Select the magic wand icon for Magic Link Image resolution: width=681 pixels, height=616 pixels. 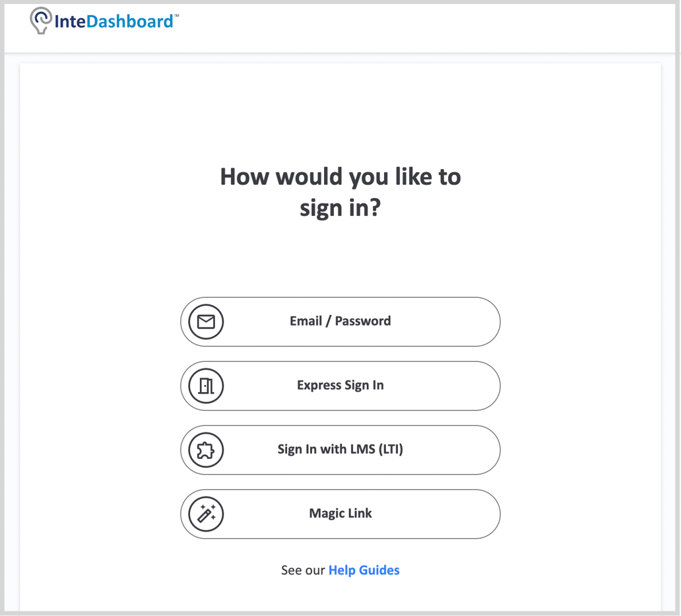(206, 514)
